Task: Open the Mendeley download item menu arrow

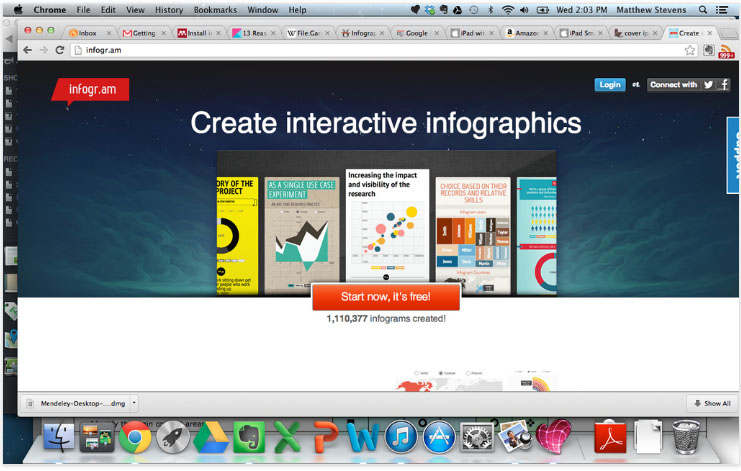Action: pos(134,403)
